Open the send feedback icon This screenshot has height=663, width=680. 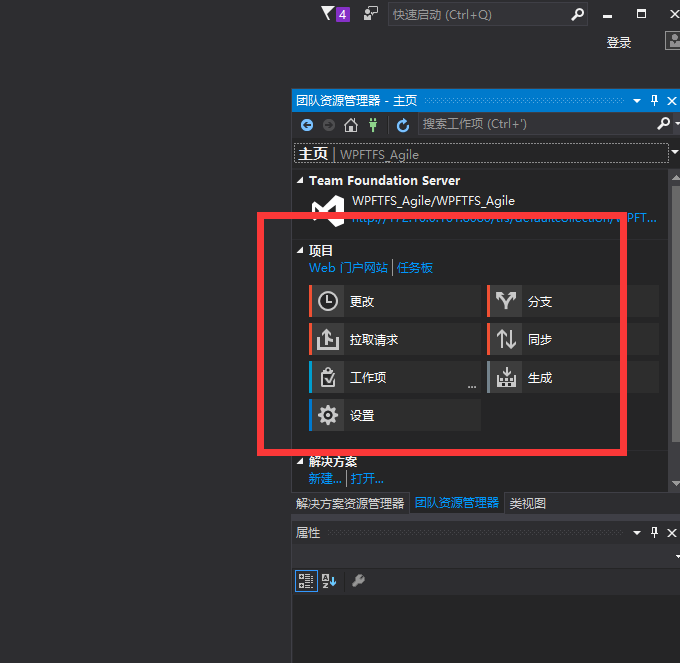coord(370,13)
